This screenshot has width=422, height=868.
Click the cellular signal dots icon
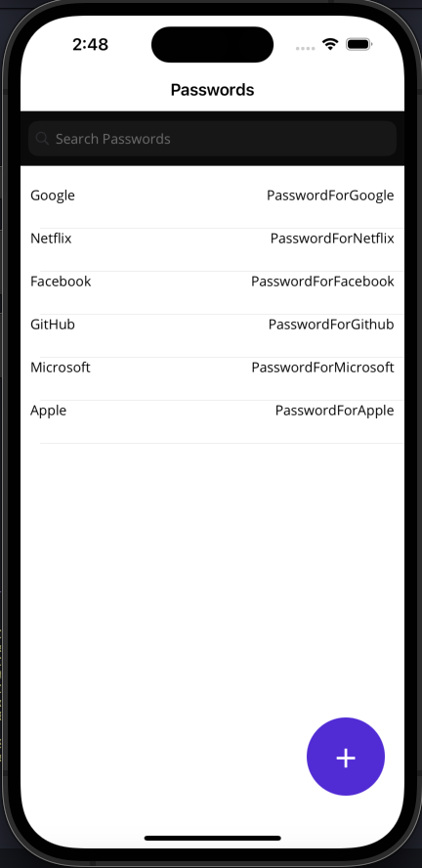(x=306, y=48)
